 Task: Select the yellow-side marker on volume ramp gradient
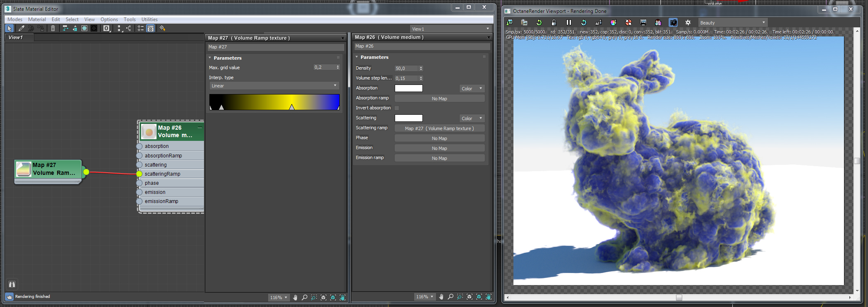click(292, 107)
